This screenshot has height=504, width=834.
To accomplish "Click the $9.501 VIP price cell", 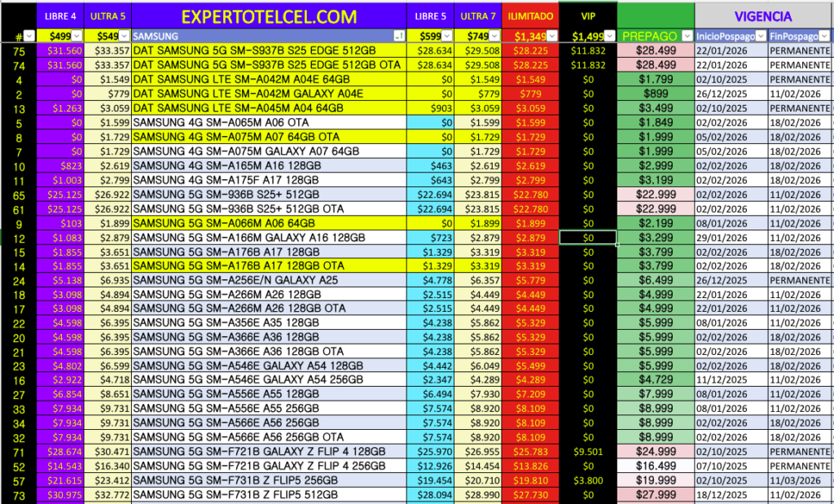I will pyautogui.click(x=588, y=451).
